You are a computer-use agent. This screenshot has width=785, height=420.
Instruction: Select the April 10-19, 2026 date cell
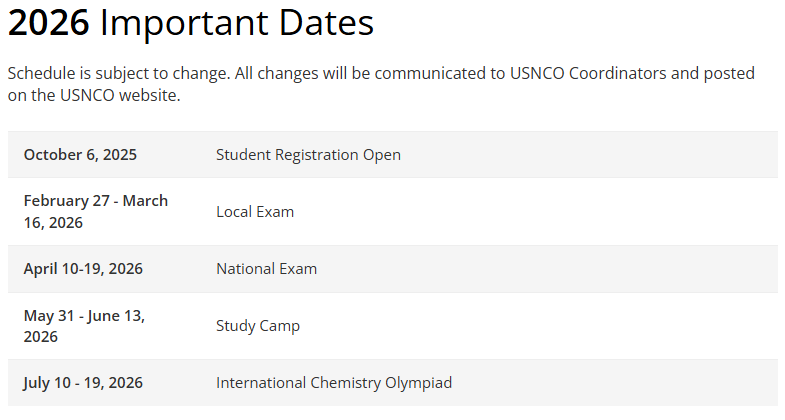83,269
